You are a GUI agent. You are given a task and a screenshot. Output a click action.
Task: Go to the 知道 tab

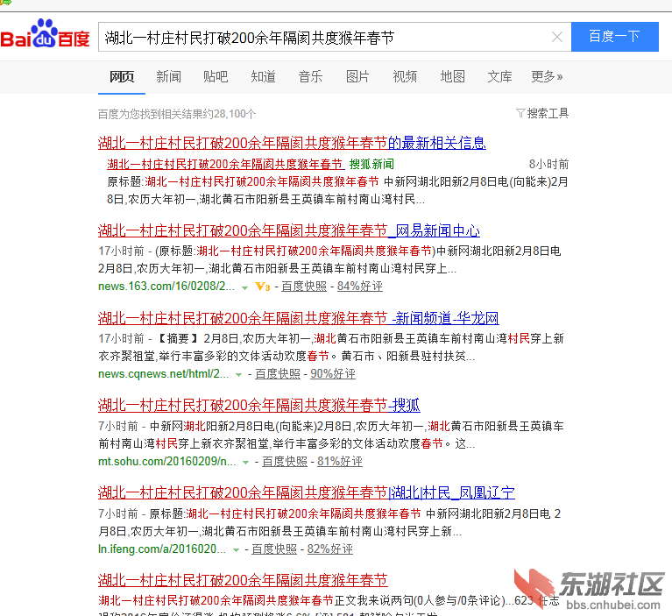263,76
